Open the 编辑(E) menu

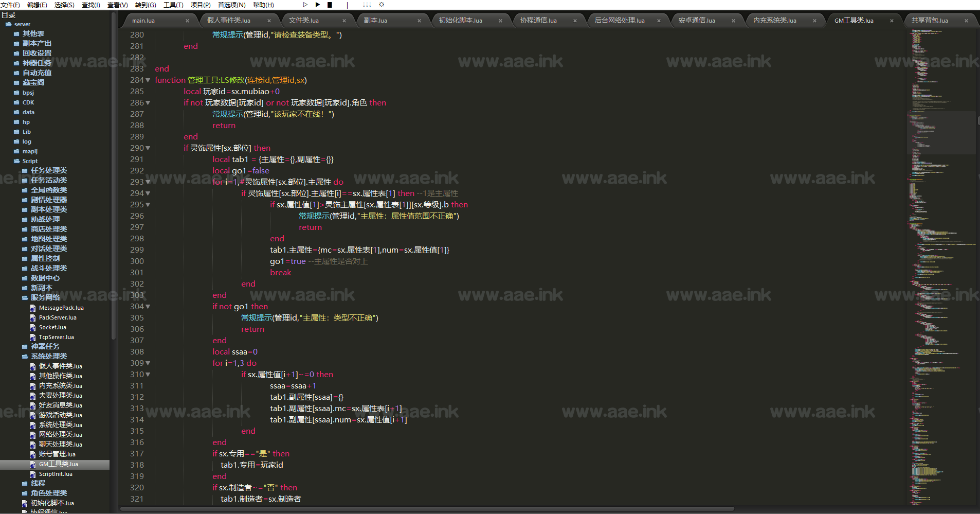point(37,5)
